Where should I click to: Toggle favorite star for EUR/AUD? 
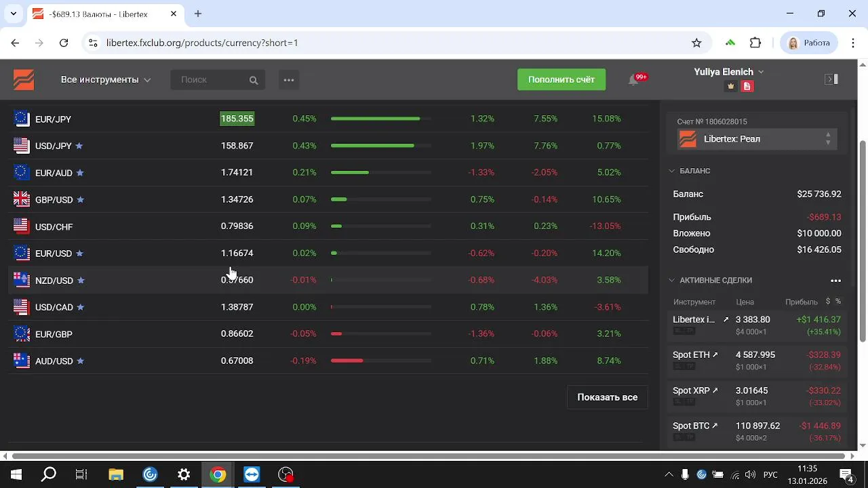pyautogui.click(x=80, y=173)
